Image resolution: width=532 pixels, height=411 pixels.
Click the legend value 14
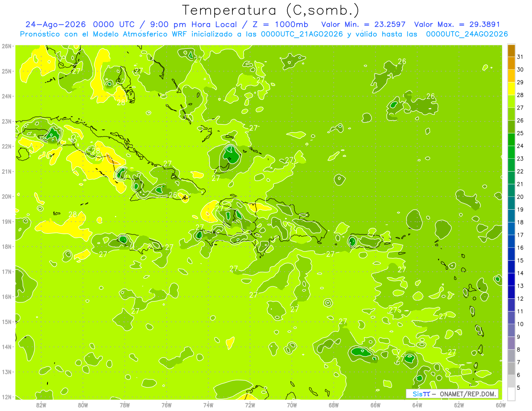(520, 273)
